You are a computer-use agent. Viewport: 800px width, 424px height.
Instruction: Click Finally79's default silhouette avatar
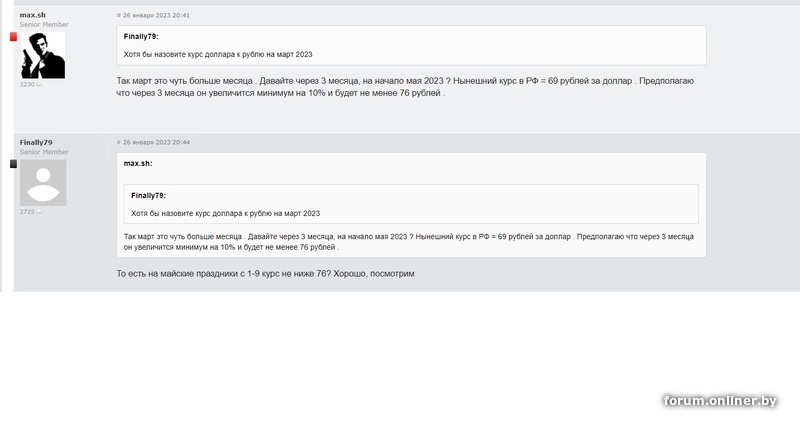click(43, 182)
